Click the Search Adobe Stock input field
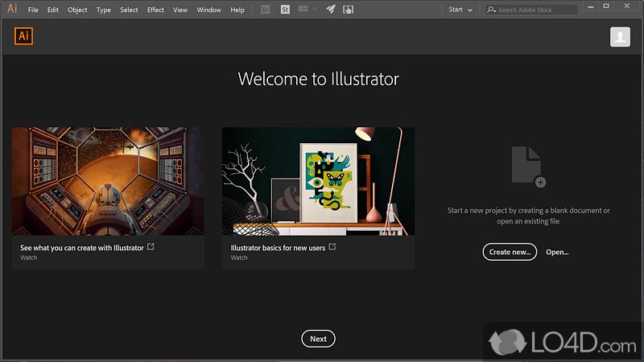The width and height of the screenshot is (644, 362). (x=531, y=10)
